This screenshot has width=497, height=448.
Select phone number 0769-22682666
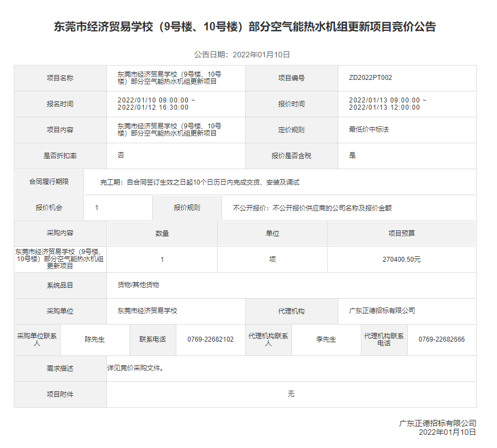coord(441,339)
